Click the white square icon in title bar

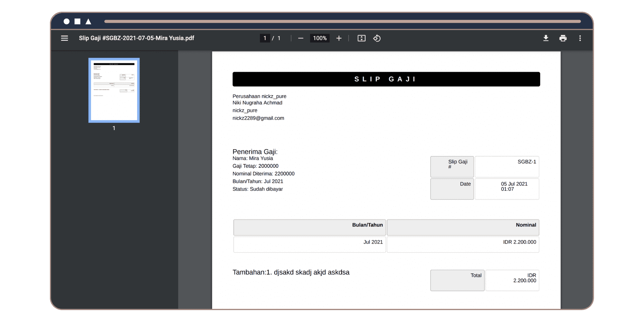coord(77,22)
